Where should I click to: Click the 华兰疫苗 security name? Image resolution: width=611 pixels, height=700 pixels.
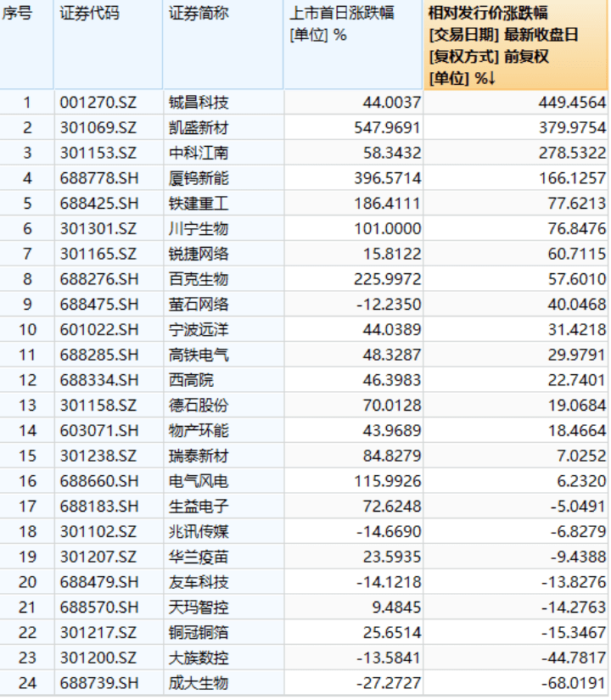[199, 557]
